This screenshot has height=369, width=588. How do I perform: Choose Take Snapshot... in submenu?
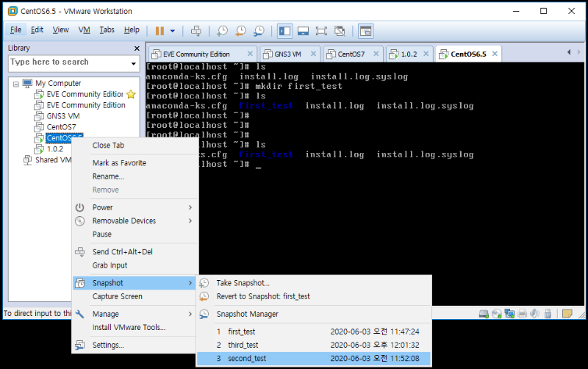314,283
